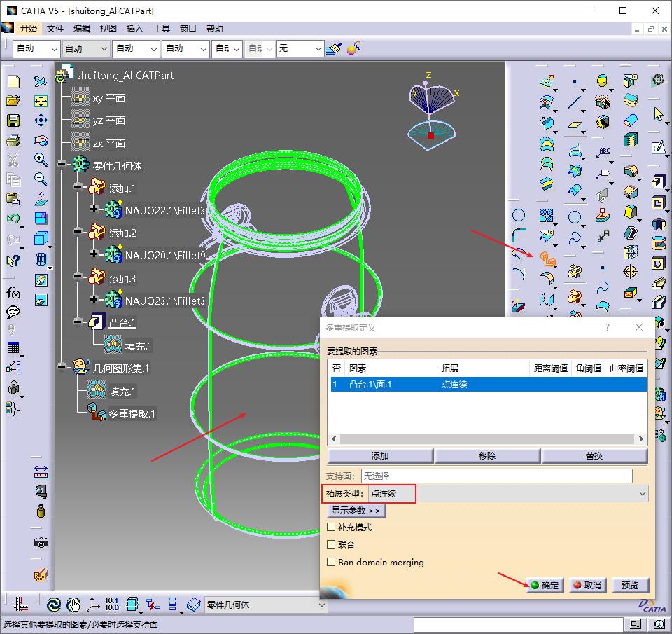
Task: Click the select arrow tool
Action: click(x=658, y=114)
